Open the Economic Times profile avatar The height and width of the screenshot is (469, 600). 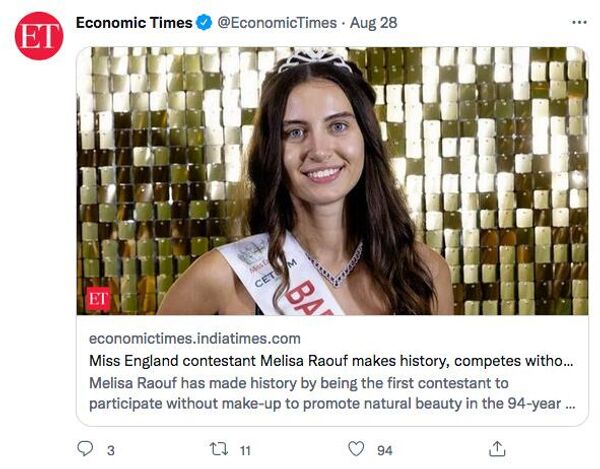[x=39, y=37]
